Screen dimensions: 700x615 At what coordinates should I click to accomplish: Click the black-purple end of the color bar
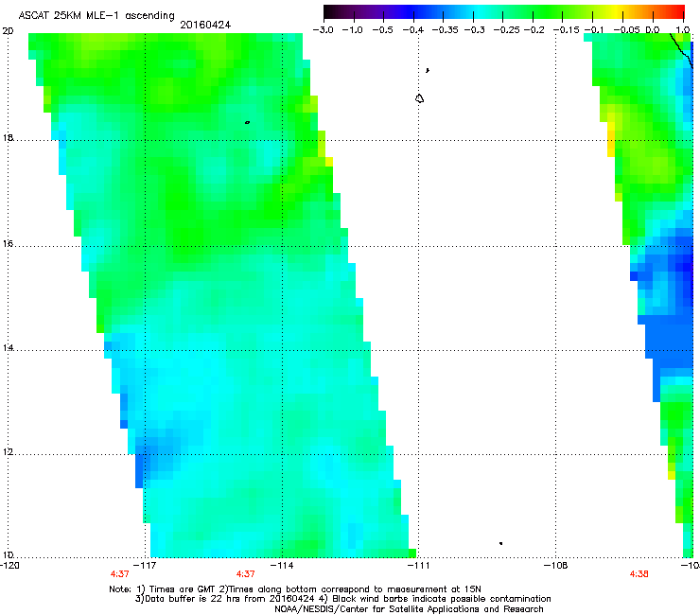333,11
